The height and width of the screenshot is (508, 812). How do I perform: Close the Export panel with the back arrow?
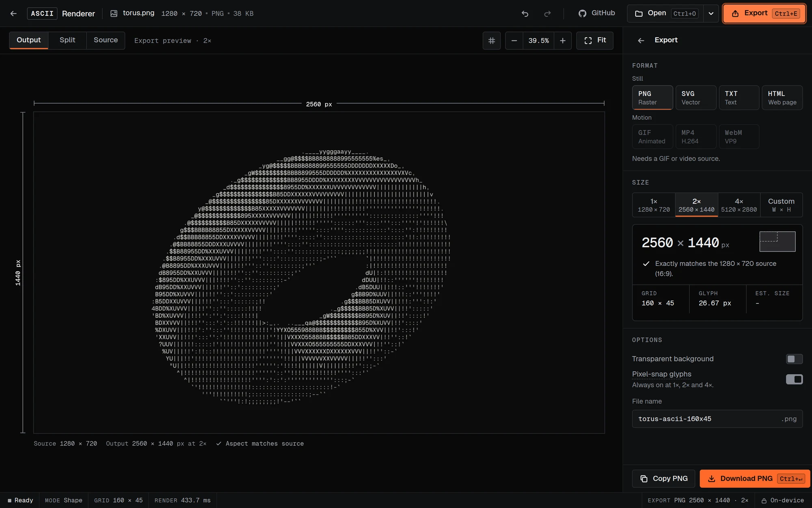[x=641, y=40]
